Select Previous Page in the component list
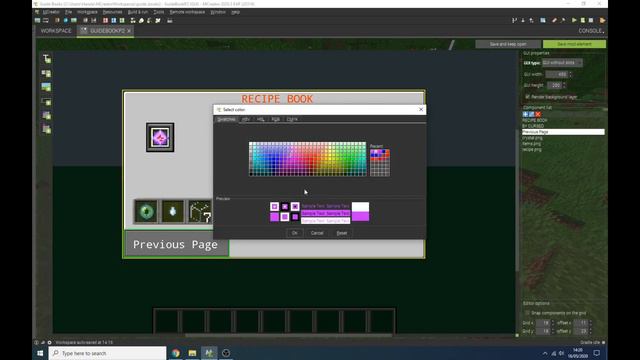Viewport: 640px width, 360px height. pyautogui.click(x=563, y=132)
